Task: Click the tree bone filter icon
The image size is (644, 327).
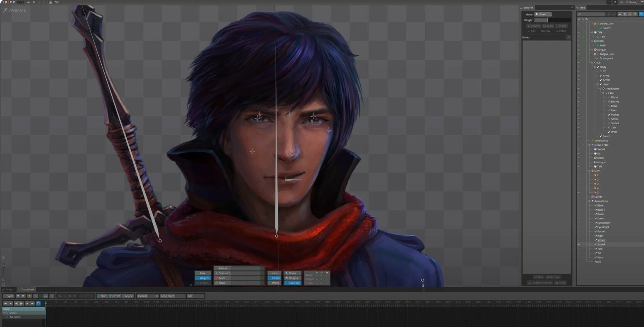Action: point(620,15)
